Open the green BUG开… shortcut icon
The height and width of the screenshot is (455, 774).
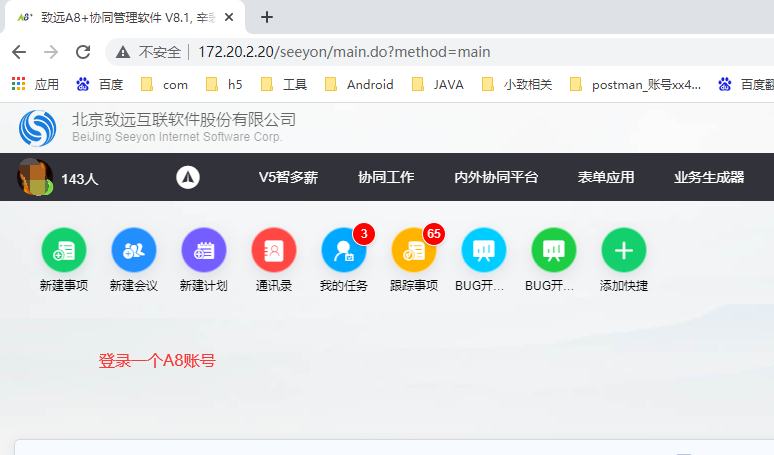tap(554, 250)
